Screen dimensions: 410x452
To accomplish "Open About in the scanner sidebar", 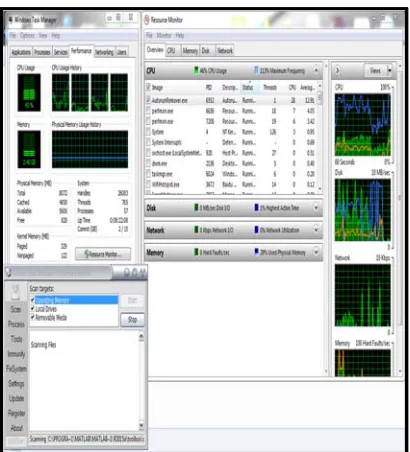I will click(x=16, y=428).
